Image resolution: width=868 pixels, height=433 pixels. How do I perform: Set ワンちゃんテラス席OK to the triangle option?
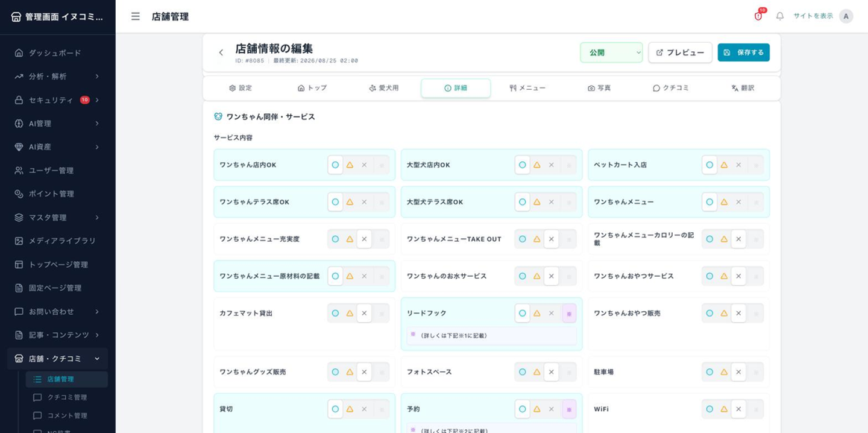point(350,202)
